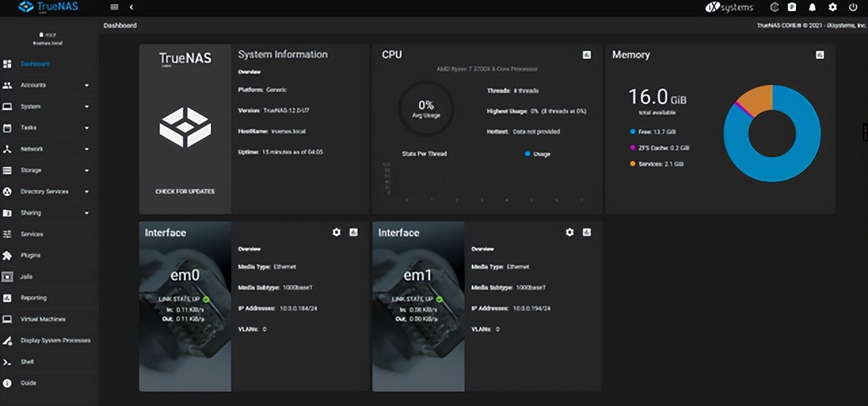Open the task manager clipboard icon
Screen dimensions: 868x406
(792, 7)
